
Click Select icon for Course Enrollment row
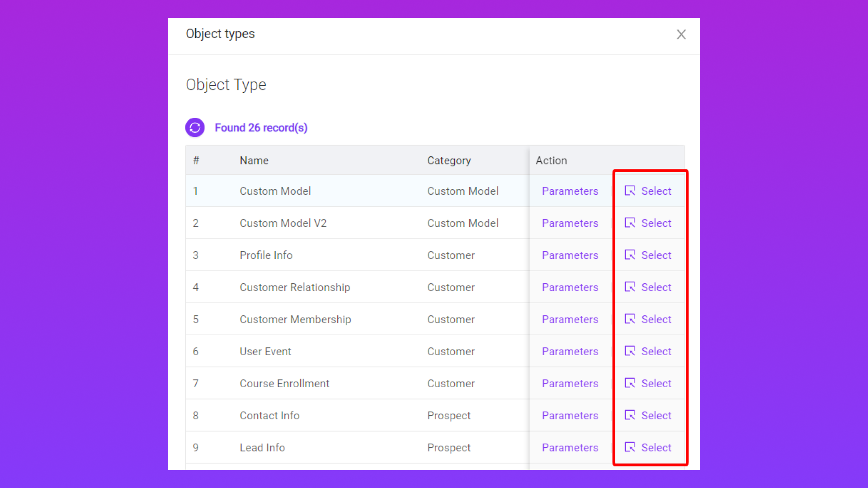pyautogui.click(x=630, y=383)
